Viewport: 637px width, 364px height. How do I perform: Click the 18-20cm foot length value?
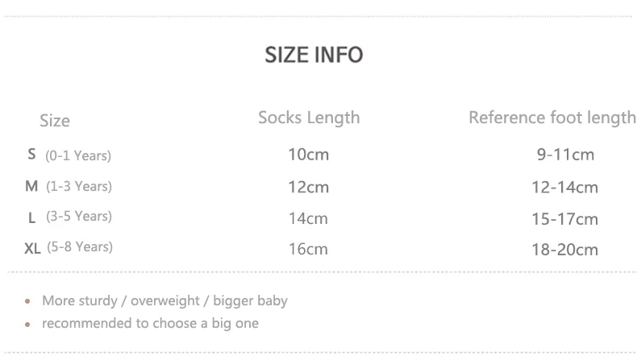[564, 249]
